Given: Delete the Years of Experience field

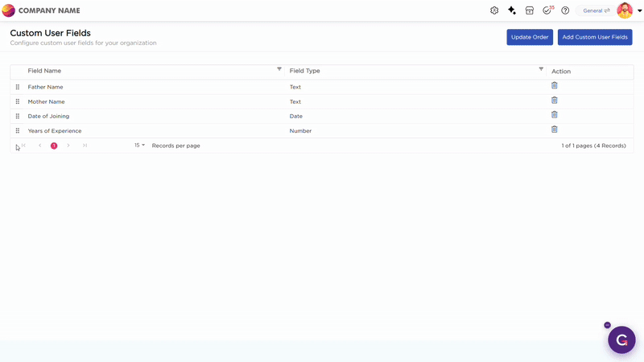Looking at the screenshot, I should pos(554,129).
